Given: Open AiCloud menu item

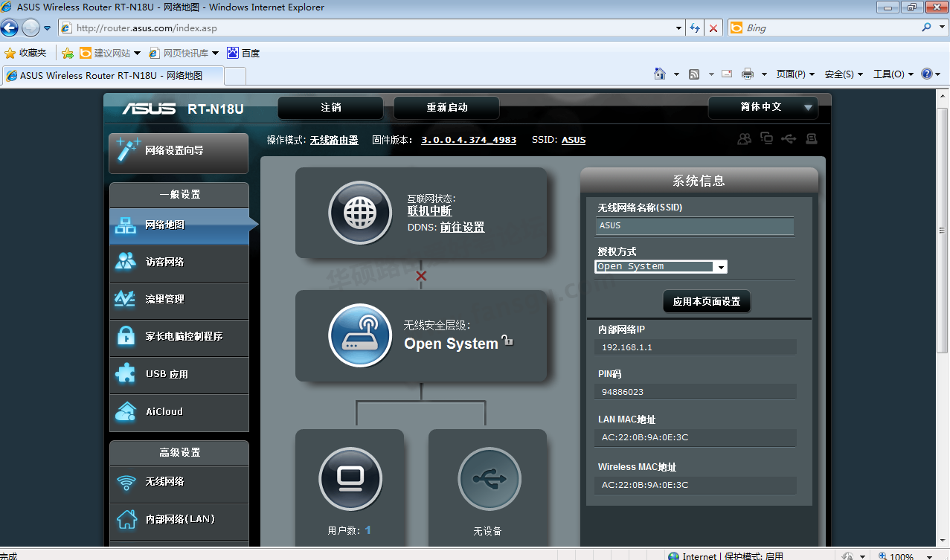Looking at the screenshot, I should (179, 412).
